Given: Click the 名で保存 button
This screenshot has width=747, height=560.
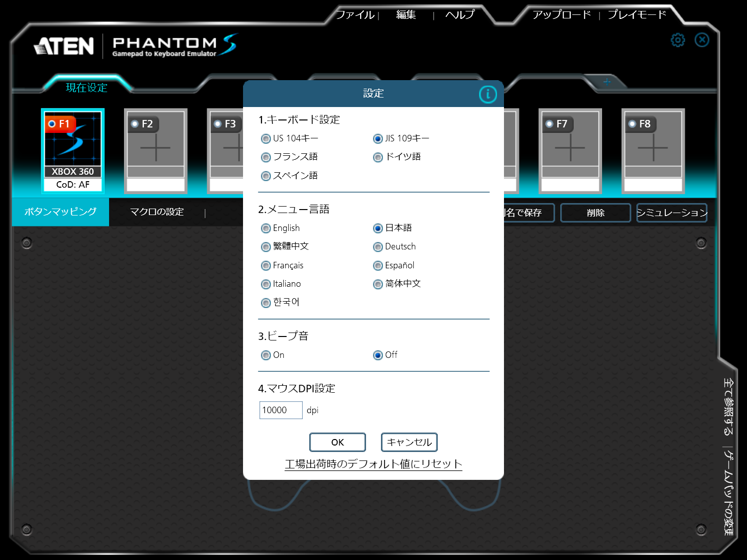Looking at the screenshot, I should coord(529,213).
